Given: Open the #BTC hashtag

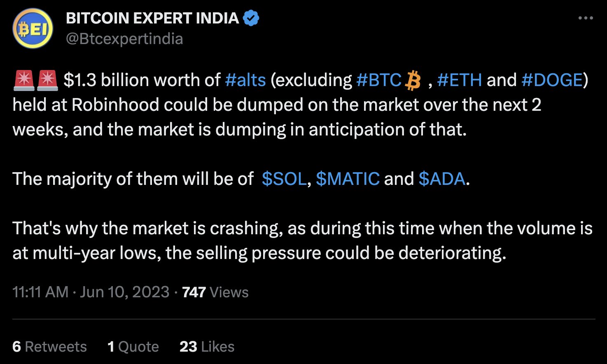Looking at the screenshot, I should tap(379, 80).
